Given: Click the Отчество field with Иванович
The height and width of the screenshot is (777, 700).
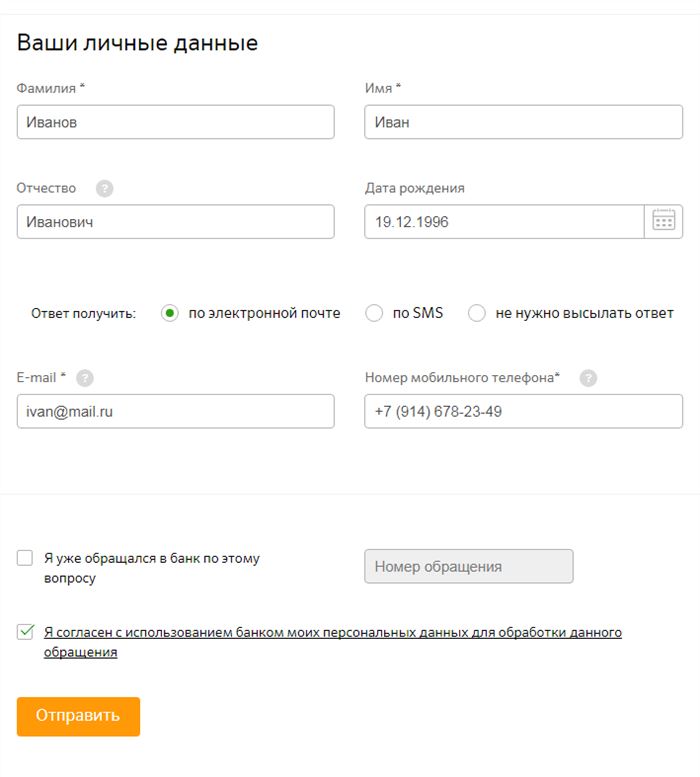Looking at the screenshot, I should (x=175, y=222).
